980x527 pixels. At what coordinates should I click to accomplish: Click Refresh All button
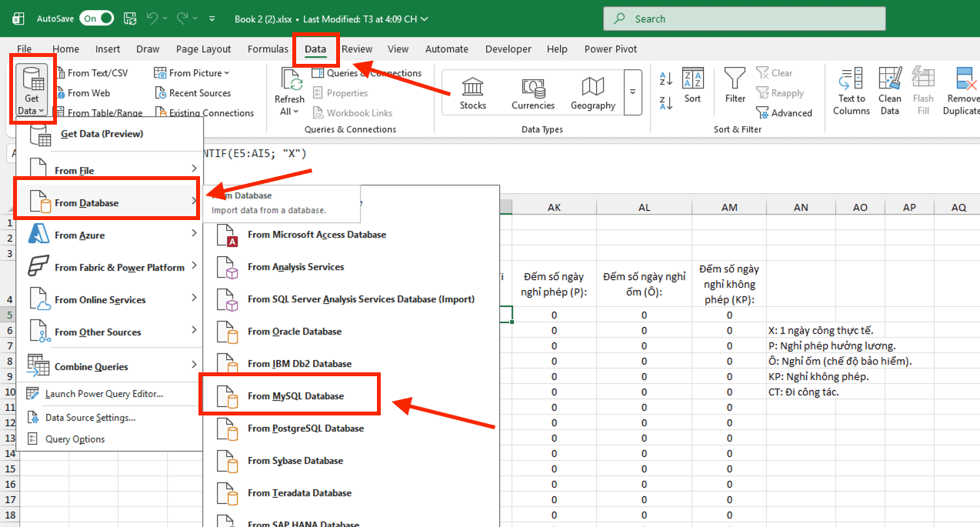[289, 92]
